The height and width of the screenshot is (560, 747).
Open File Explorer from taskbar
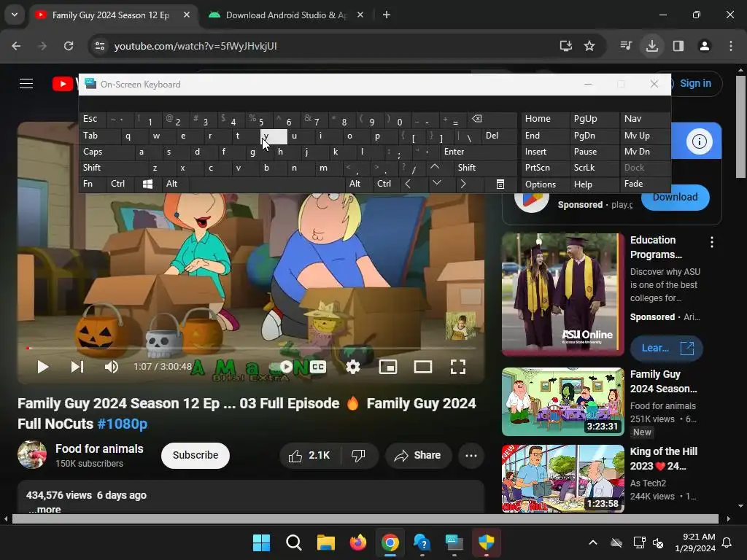326,542
